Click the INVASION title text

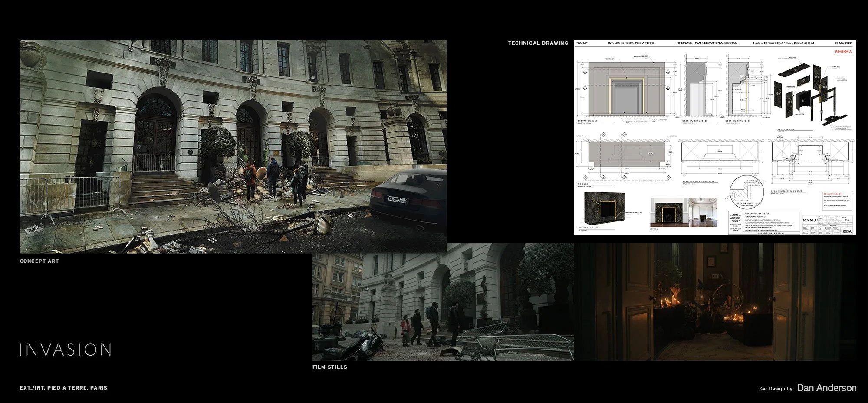(x=66, y=349)
